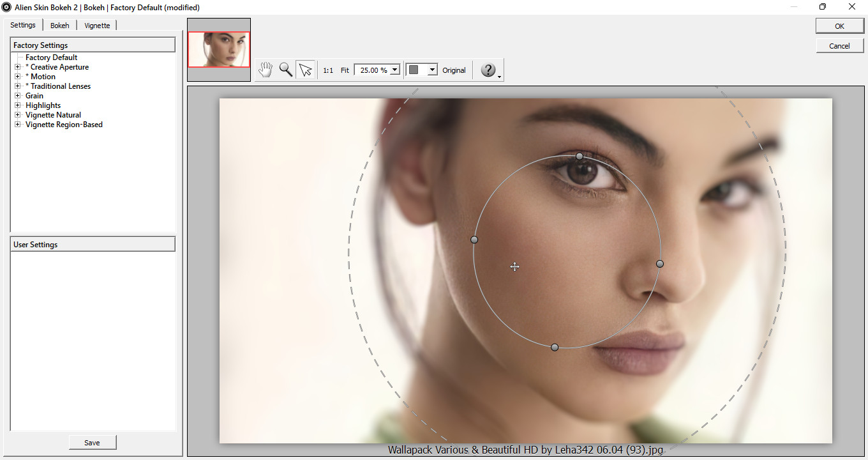Viewport: 868px width, 460px height.
Task: Select the Zoom magnifier tool
Action: coord(286,70)
